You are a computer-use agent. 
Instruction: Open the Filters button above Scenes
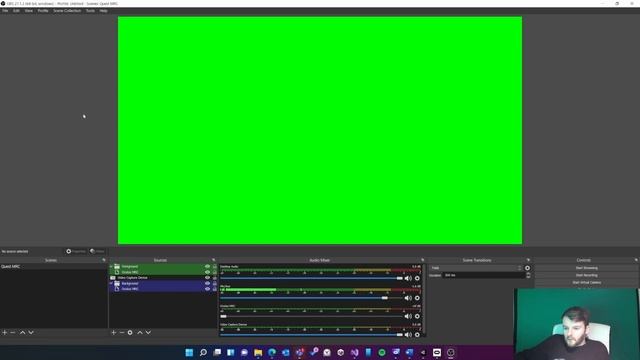(x=98, y=251)
